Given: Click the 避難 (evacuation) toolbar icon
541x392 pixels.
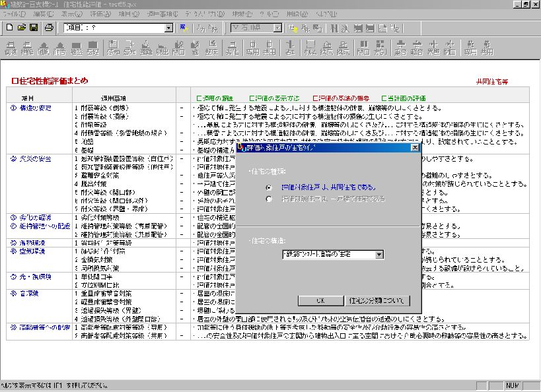Looking at the screenshot, I should 146,48.
